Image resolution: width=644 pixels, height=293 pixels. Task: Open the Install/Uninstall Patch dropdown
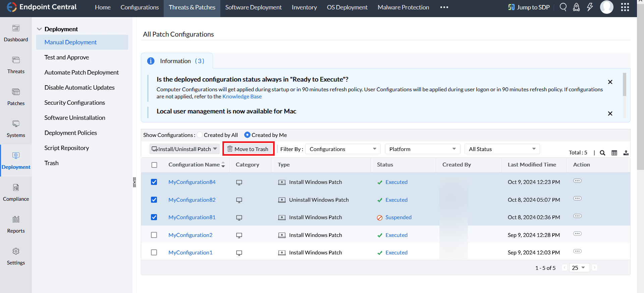click(x=184, y=149)
